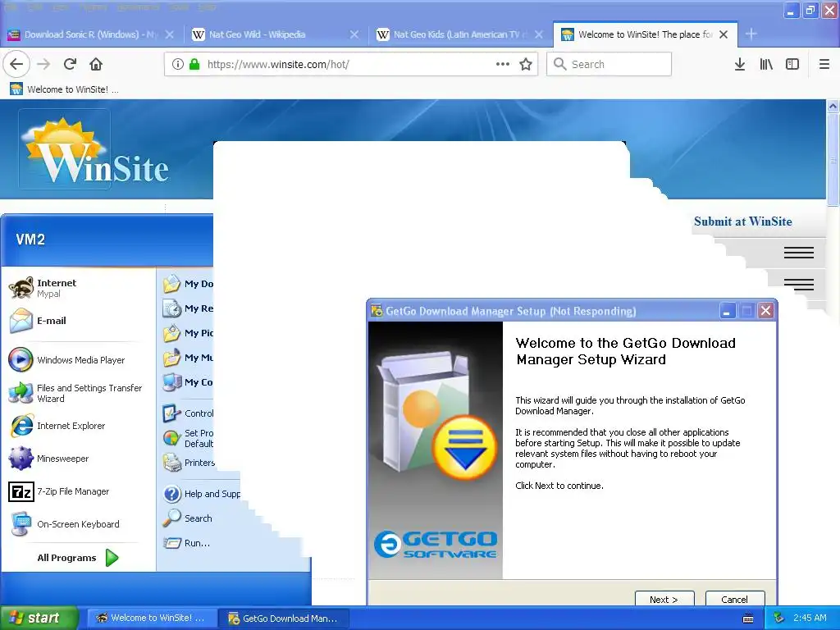
Task: Click the page scrollbar up arrow
Action: [833, 106]
